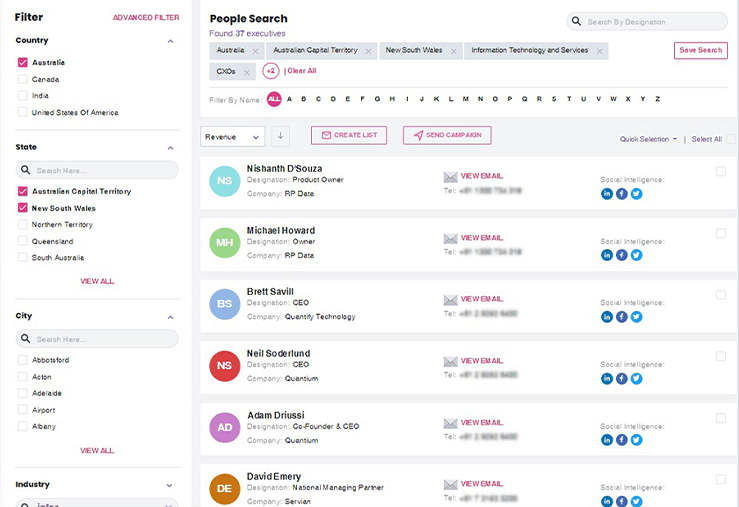Open Adam Driussi's Twitter icon
Screen dimensions: 739x507
click(x=636, y=440)
